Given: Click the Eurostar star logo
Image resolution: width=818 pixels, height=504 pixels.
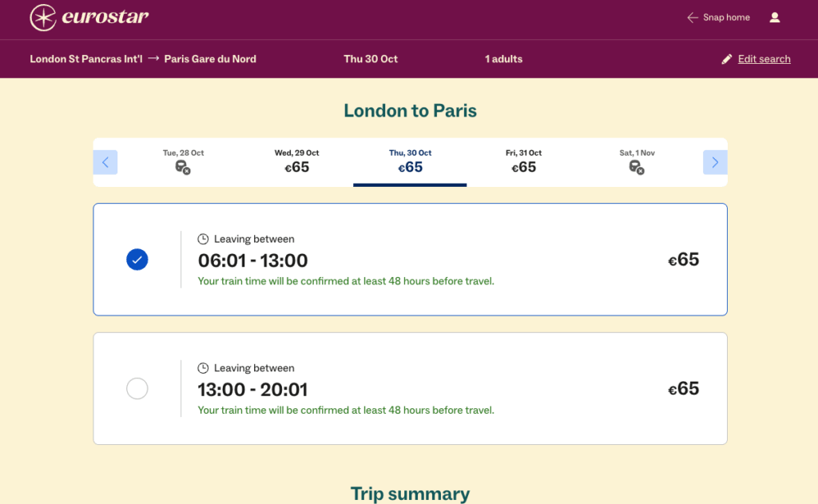Looking at the screenshot, I should 43,18.
